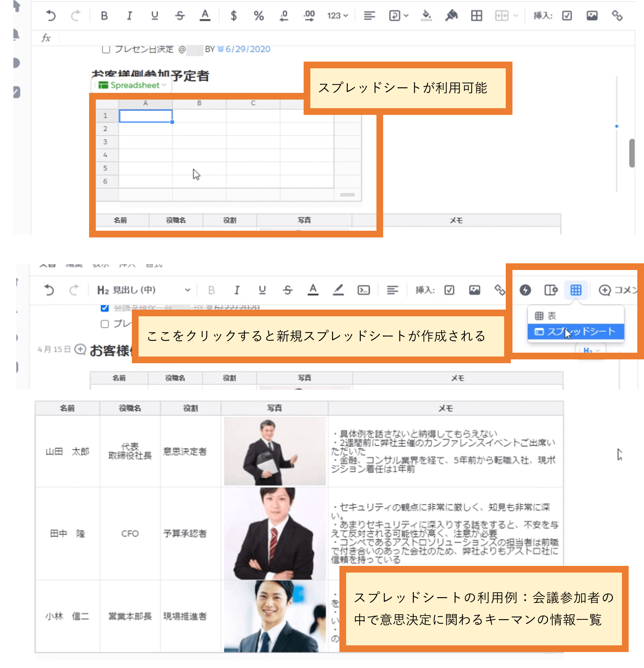Click the highlighter pen icon
Viewport: 644px width, 668px height.
[338, 290]
